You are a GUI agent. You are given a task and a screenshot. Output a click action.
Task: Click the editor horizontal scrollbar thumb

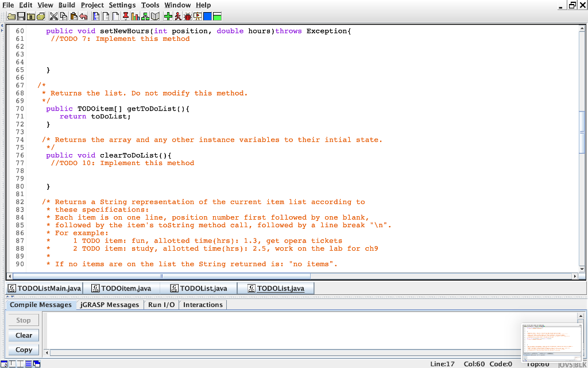161,276
